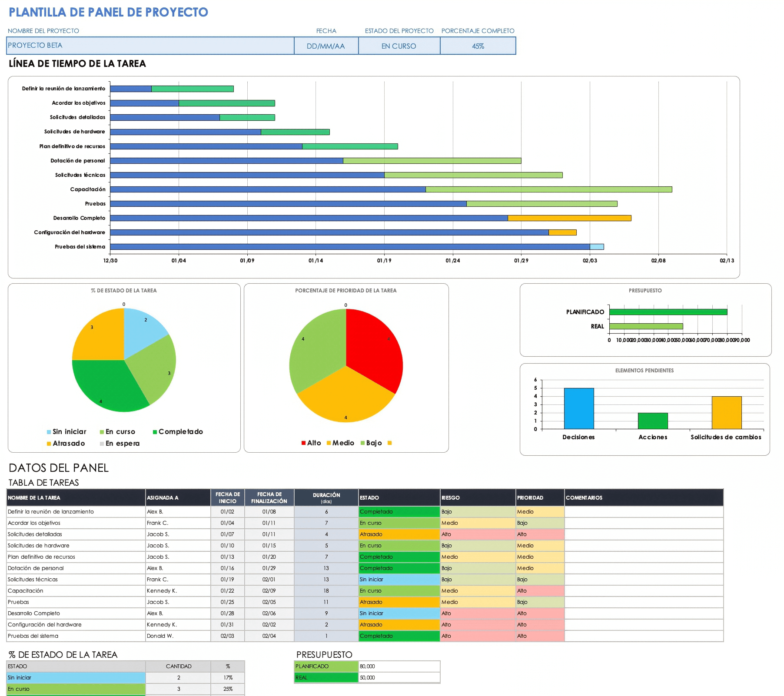The height and width of the screenshot is (696, 784).
Task: Select the Acciones green bar
Action: click(x=653, y=421)
